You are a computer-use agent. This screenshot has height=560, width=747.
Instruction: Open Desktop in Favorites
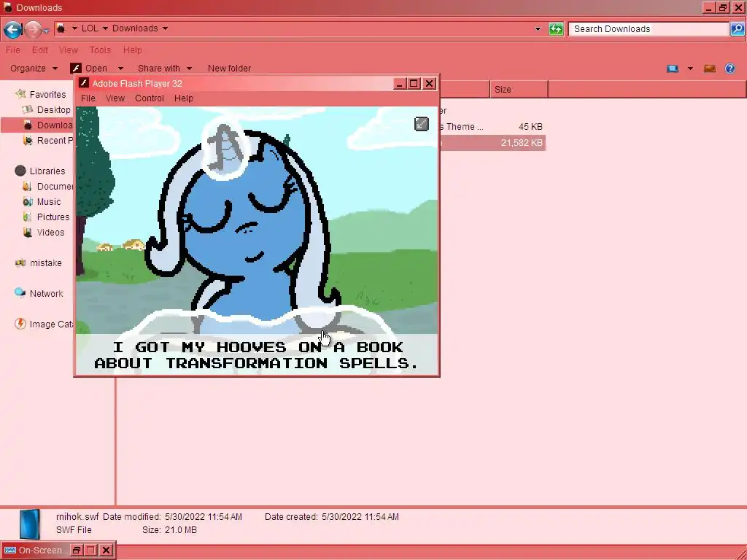(53, 110)
